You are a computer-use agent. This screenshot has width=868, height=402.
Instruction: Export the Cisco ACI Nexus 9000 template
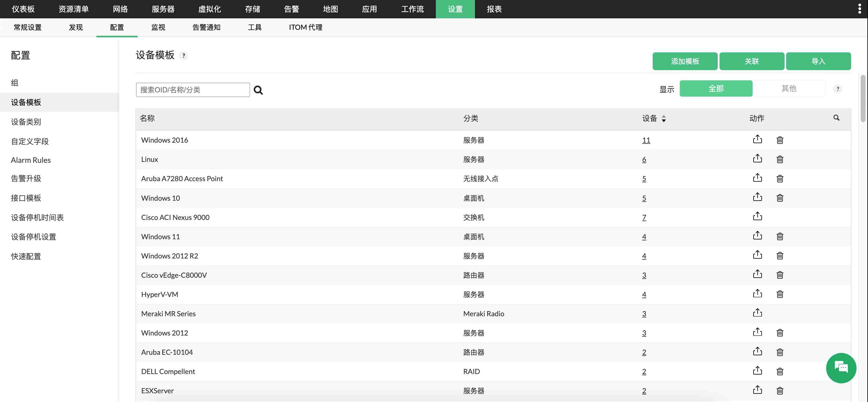[757, 216]
